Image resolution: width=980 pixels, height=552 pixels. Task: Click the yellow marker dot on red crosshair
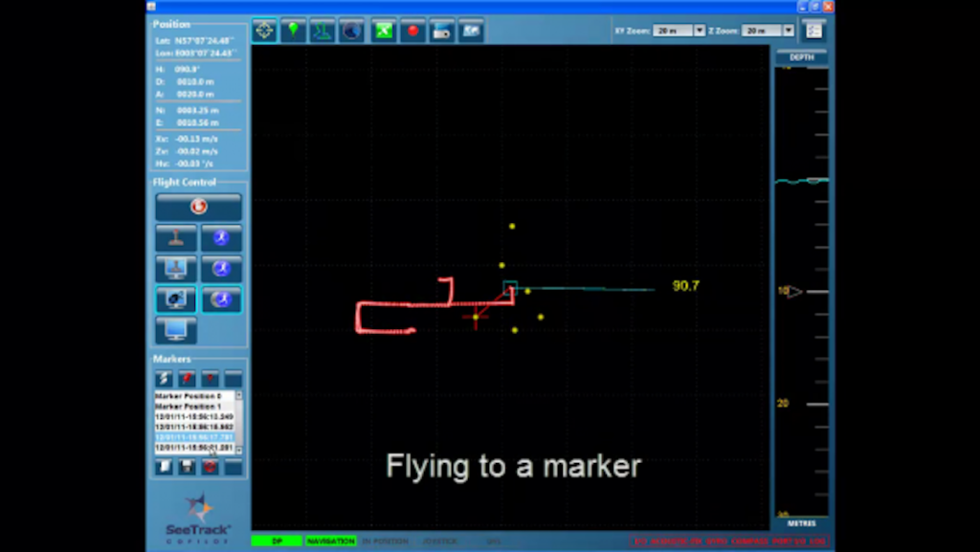point(477,318)
